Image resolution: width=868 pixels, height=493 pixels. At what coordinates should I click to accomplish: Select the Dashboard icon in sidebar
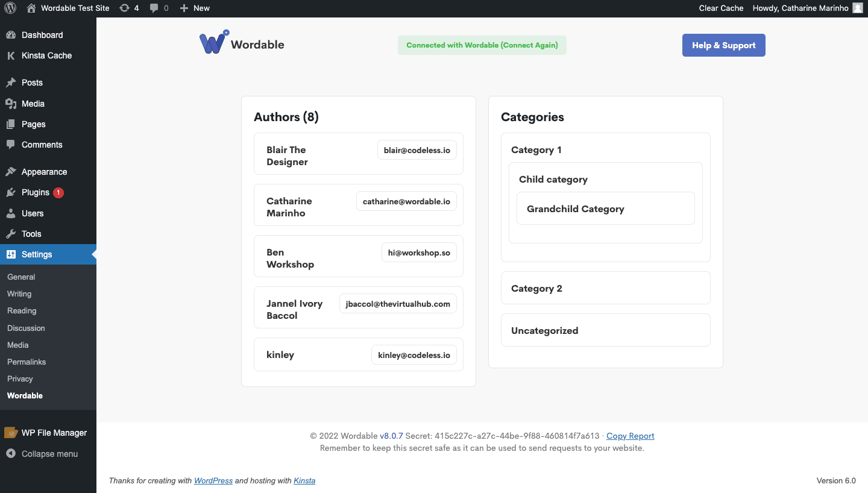pyautogui.click(x=13, y=35)
